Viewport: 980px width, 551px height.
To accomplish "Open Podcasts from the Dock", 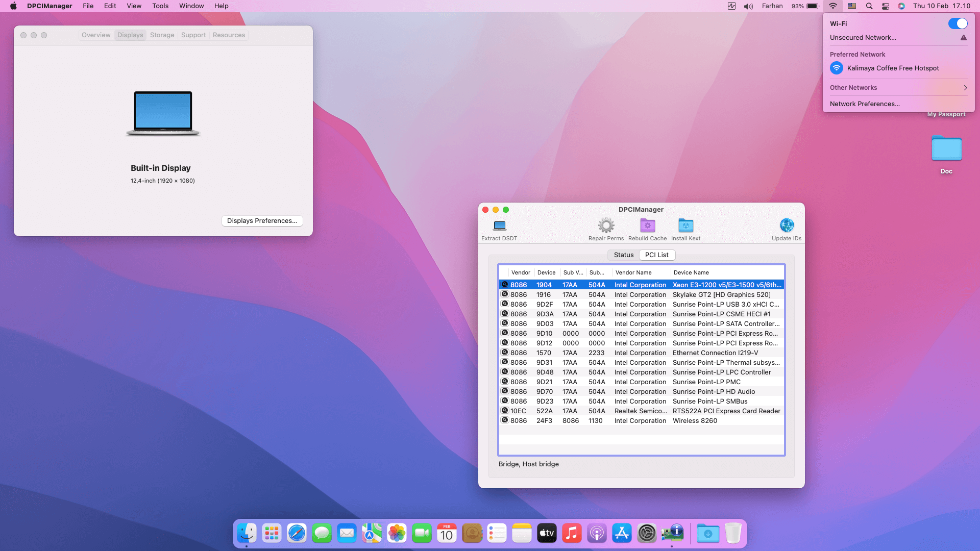I will [x=597, y=533].
